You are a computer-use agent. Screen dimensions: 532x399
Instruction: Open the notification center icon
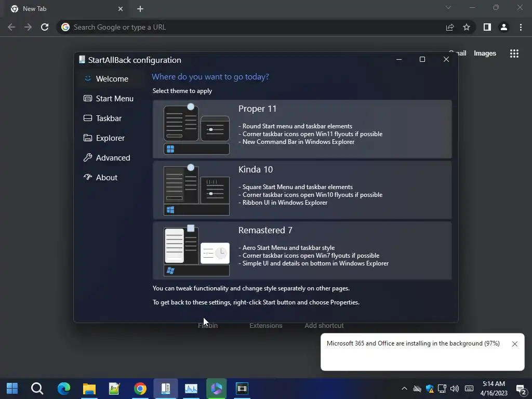(x=521, y=390)
